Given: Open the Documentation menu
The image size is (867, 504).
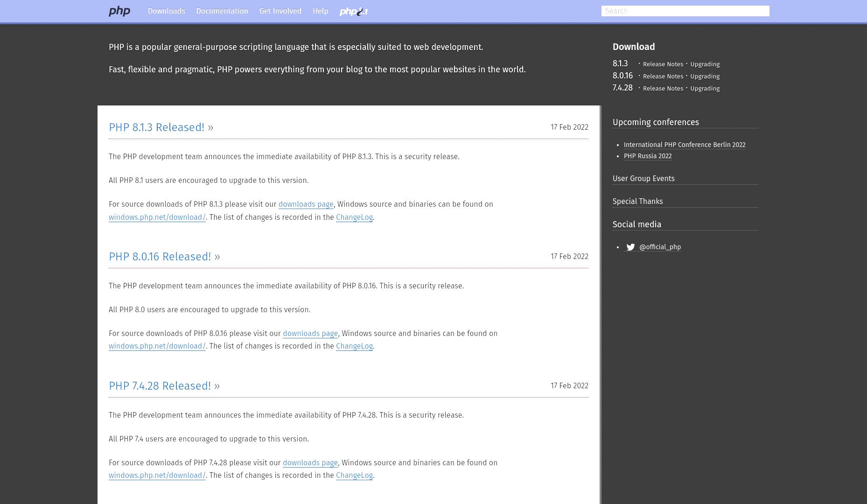Looking at the screenshot, I should pos(222,11).
